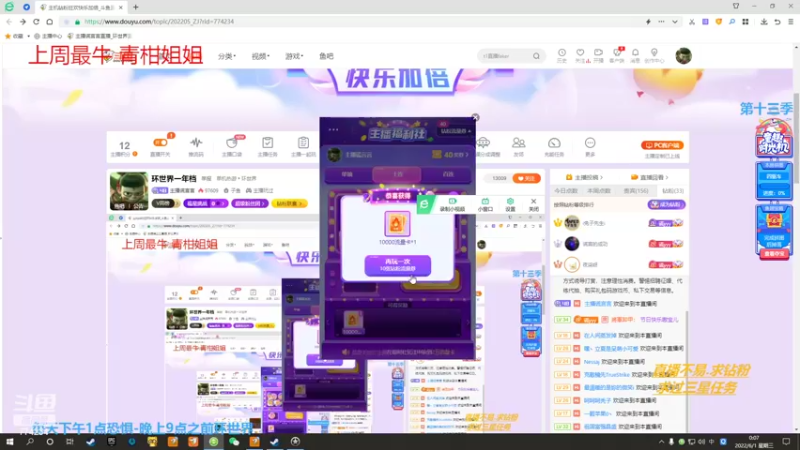Select the middle tab in welfare popup

pos(397,174)
